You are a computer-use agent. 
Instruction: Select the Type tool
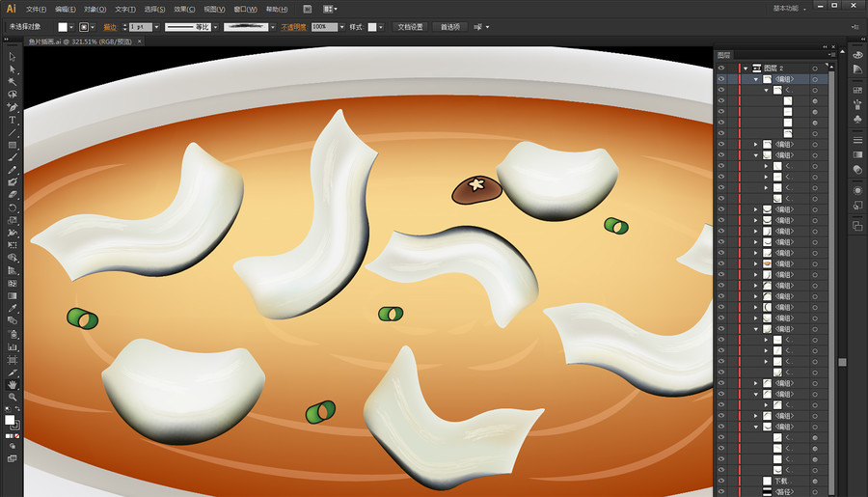point(13,120)
